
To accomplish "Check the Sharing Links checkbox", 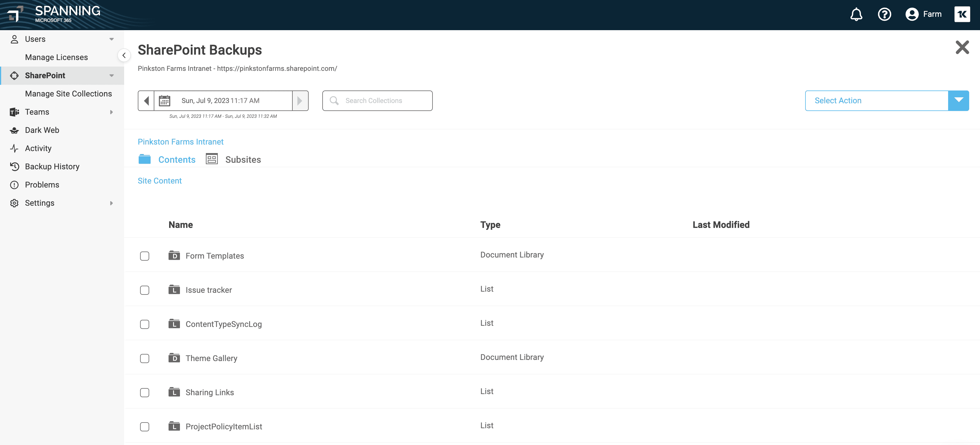I will 145,393.
